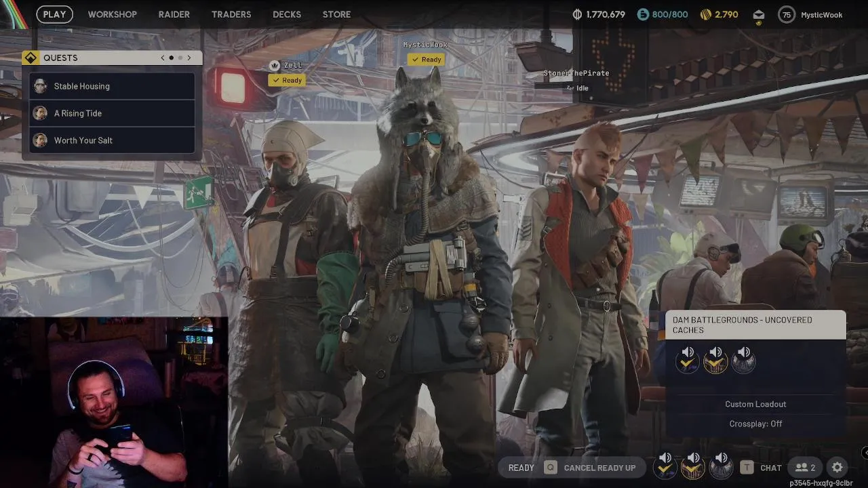Click the Dam Battlegrounds - Uncovered Caches header
This screenshot has height=488, width=868.
[755, 325]
